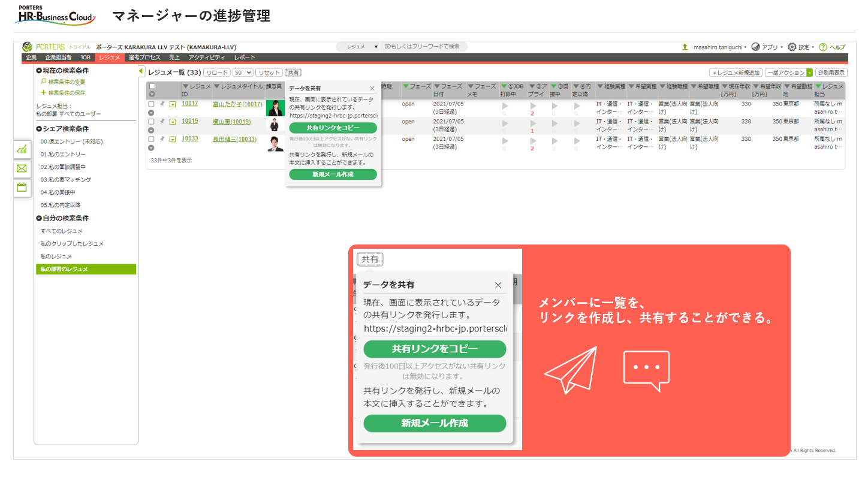The image size is (868, 486).
Task: Switch to the レポート tab
Action: tap(245, 58)
